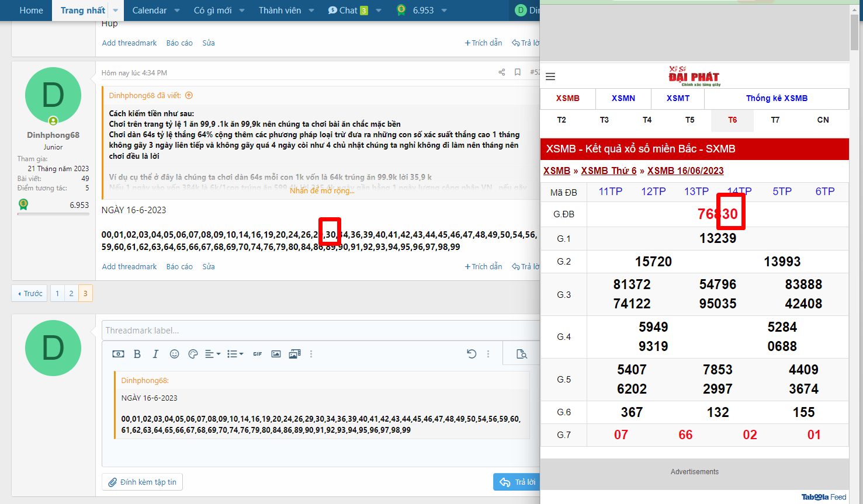Open the XSMB 16/06/2023 breadcrumb link
This screenshot has width=863, height=504.
click(x=685, y=171)
